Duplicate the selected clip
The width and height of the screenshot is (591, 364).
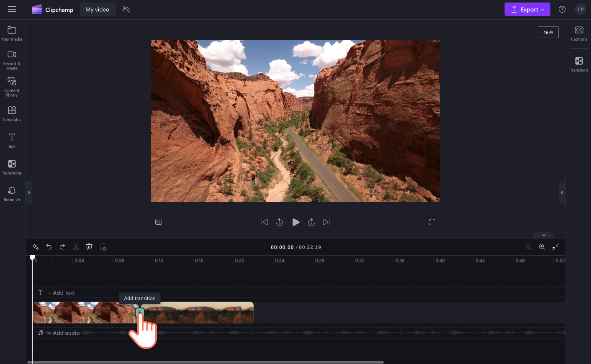(x=103, y=247)
